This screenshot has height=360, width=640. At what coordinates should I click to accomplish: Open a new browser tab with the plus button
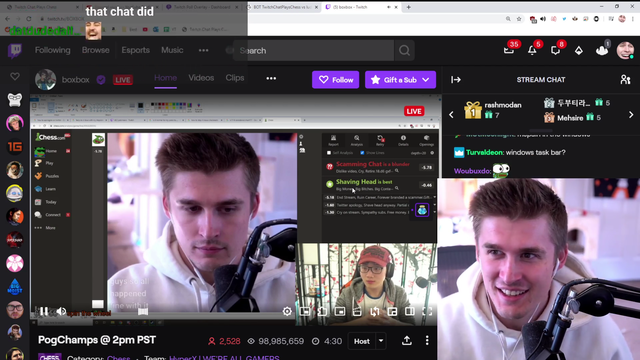coord(409,7)
